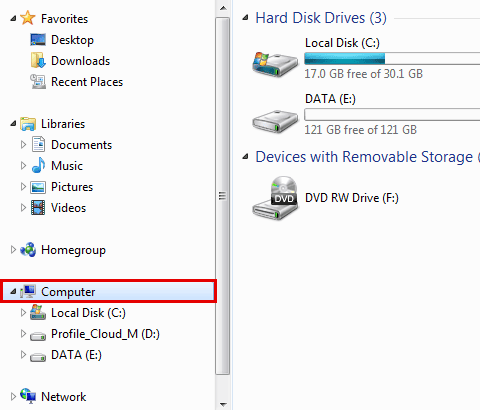Select Desktop under Favorites

pos(72,40)
